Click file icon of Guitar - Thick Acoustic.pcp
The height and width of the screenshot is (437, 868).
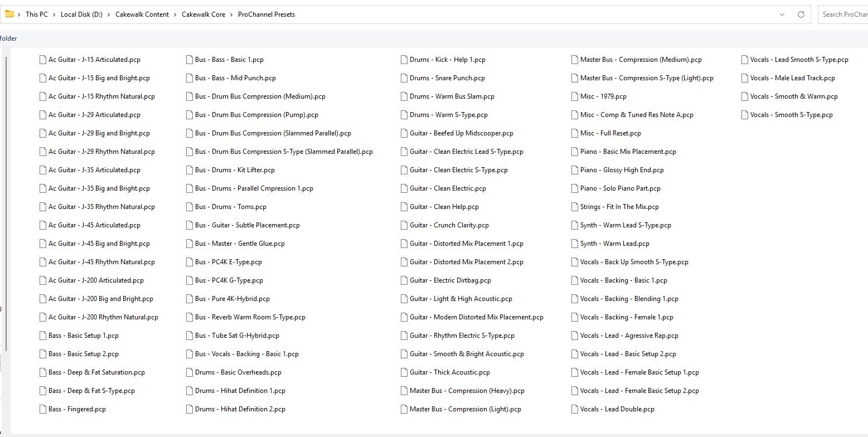click(x=404, y=372)
